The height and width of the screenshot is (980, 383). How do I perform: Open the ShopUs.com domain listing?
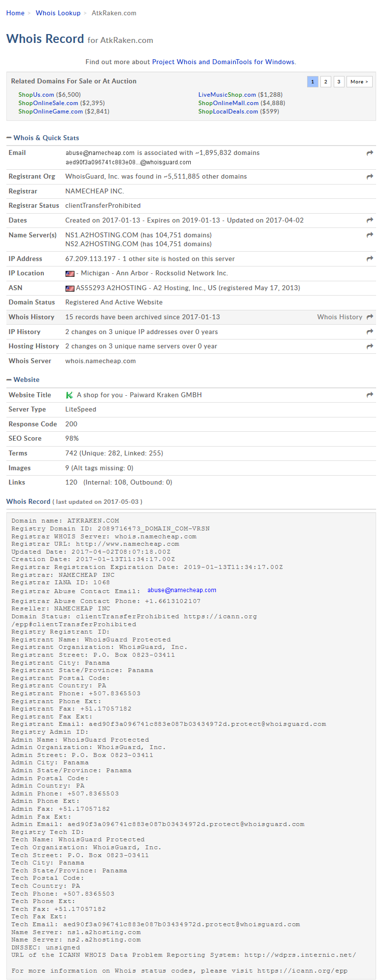point(36,95)
